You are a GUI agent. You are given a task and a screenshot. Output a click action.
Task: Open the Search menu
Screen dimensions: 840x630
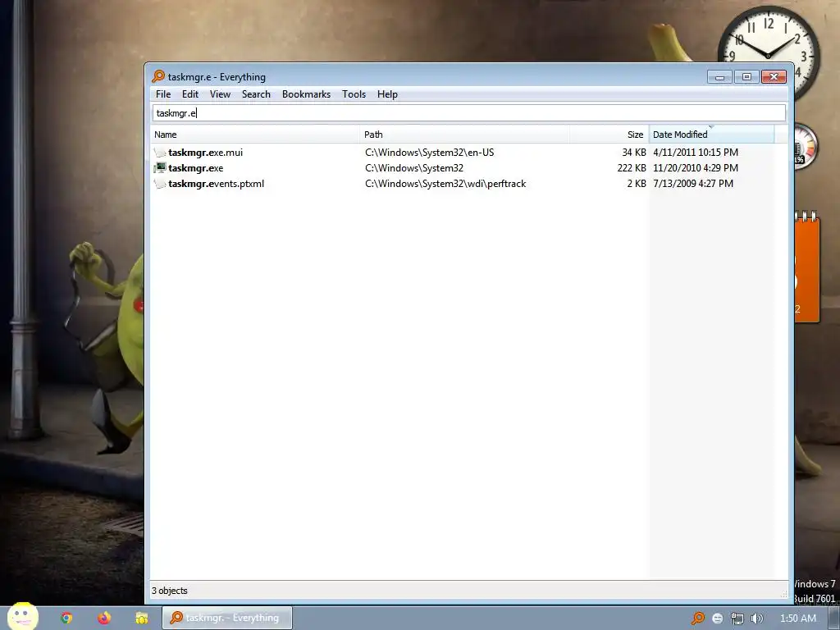click(x=256, y=94)
